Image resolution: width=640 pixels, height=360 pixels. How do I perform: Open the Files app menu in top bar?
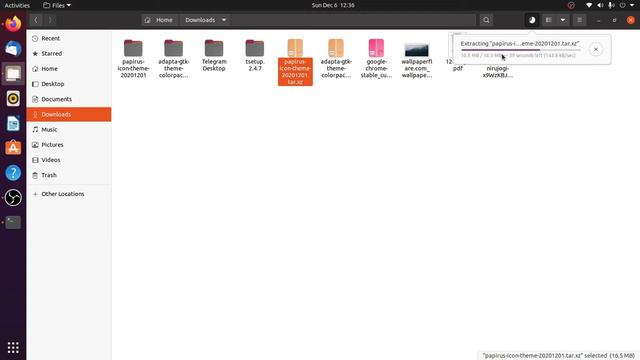click(x=57, y=5)
